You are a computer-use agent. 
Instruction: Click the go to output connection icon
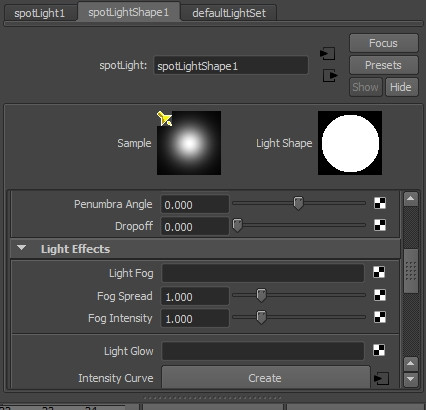point(330,75)
